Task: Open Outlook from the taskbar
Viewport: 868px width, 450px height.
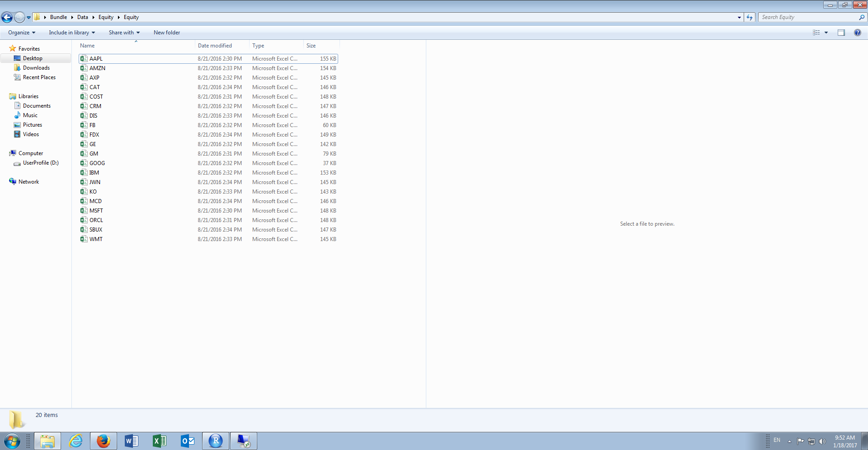Action: [x=187, y=441]
